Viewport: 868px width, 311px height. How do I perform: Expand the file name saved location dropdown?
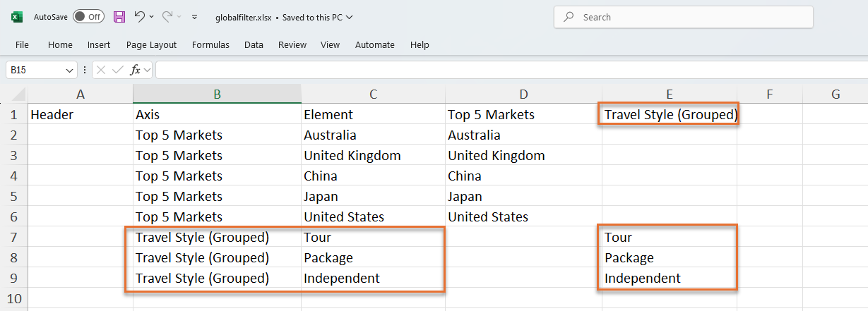click(350, 17)
